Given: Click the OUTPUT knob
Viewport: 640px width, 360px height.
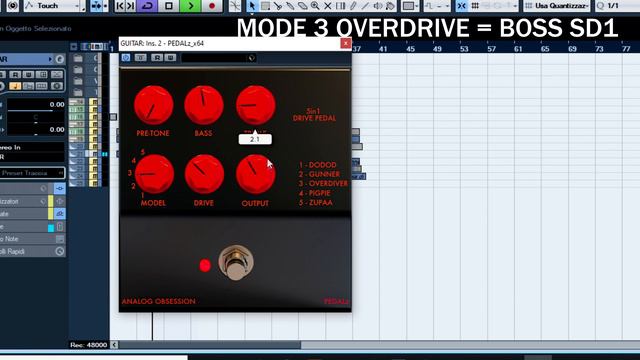Looking at the screenshot, I should point(256,174).
